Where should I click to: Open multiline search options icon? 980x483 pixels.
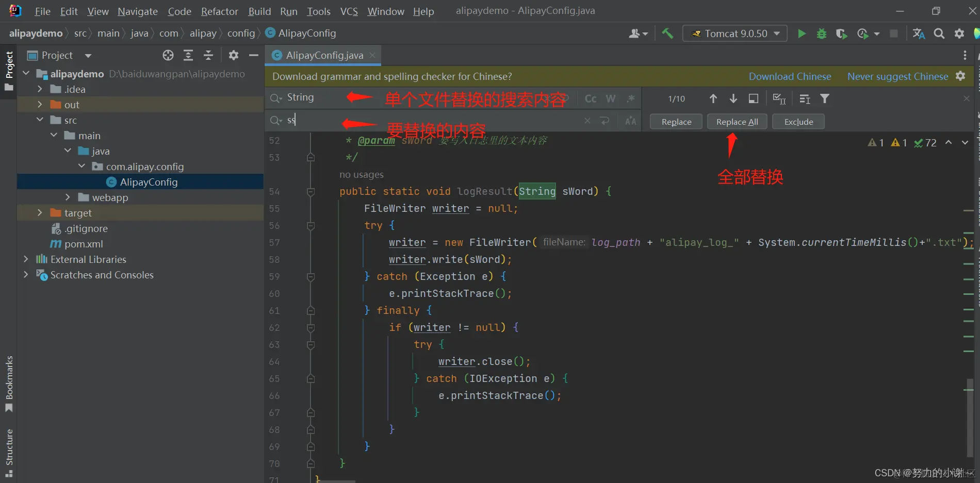[x=805, y=98]
